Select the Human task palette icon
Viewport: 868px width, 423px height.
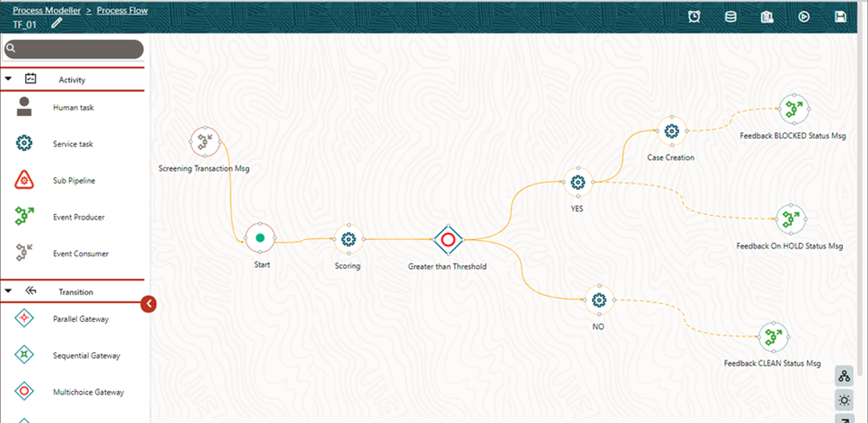[x=24, y=107]
